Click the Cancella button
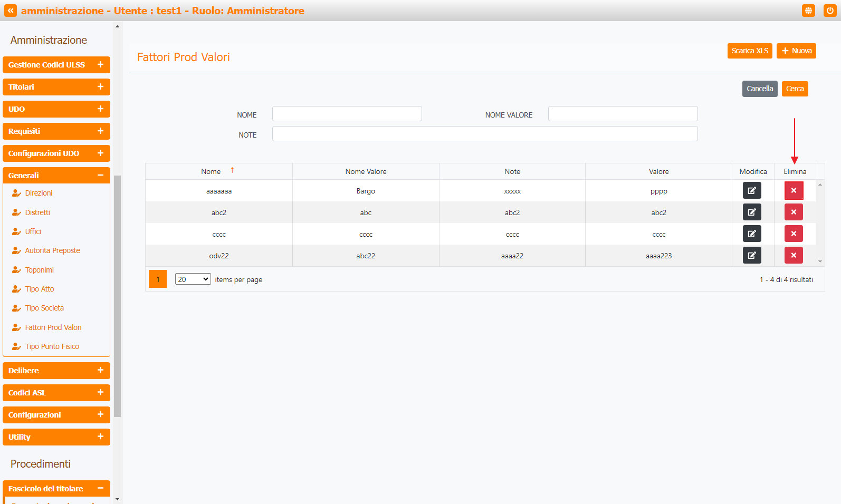 pyautogui.click(x=759, y=89)
